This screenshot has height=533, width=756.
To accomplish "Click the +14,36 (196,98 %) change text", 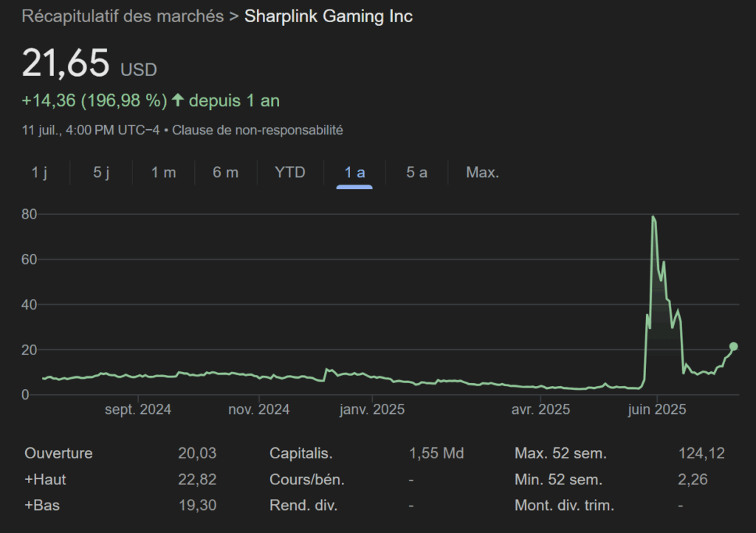I will pos(94,100).
